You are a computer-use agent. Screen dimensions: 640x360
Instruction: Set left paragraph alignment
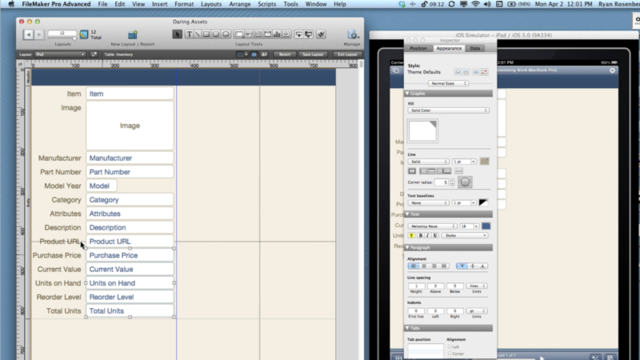(x=413, y=266)
